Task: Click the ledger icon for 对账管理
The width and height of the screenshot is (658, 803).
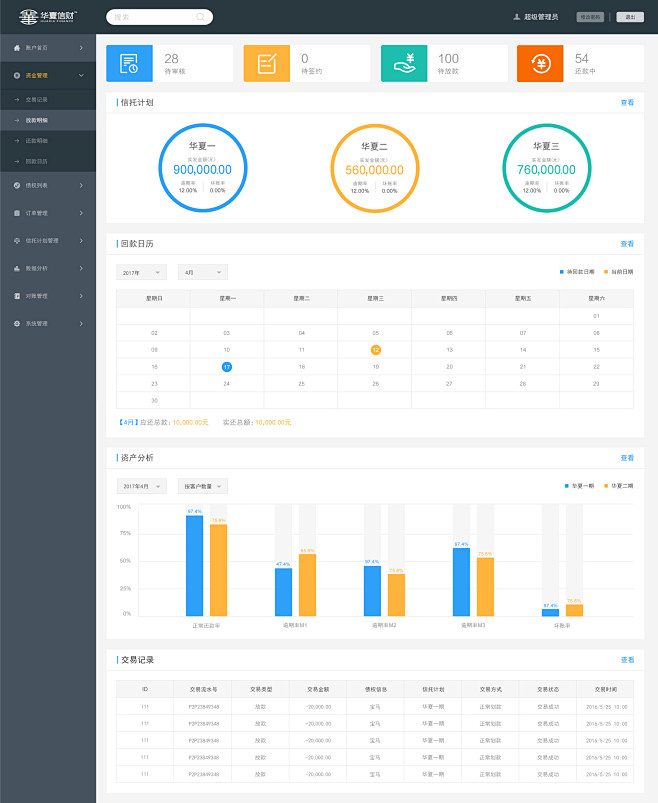Action: point(17,296)
